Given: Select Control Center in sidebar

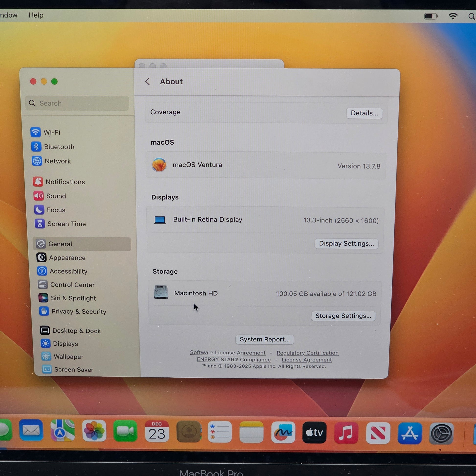Looking at the screenshot, I should coord(72,284).
